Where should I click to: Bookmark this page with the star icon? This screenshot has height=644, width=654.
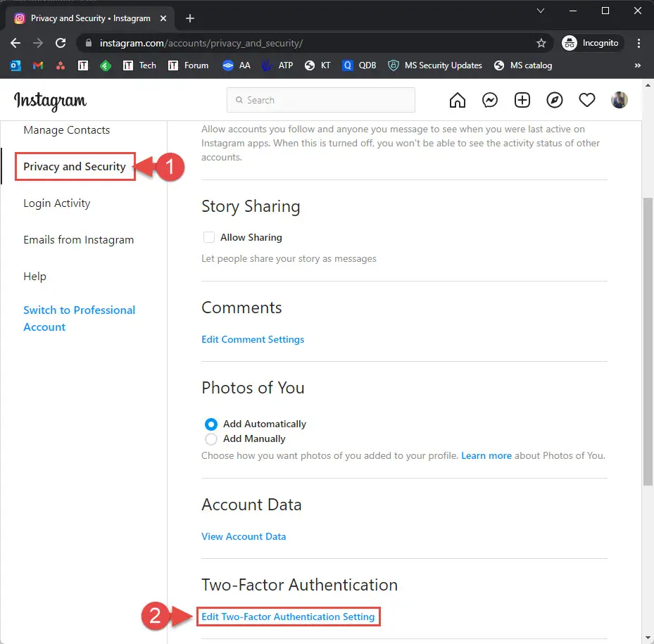pos(541,43)
